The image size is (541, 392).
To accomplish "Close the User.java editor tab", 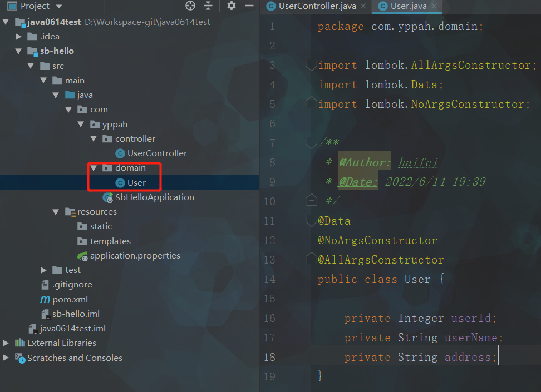I will coord(434,6).
